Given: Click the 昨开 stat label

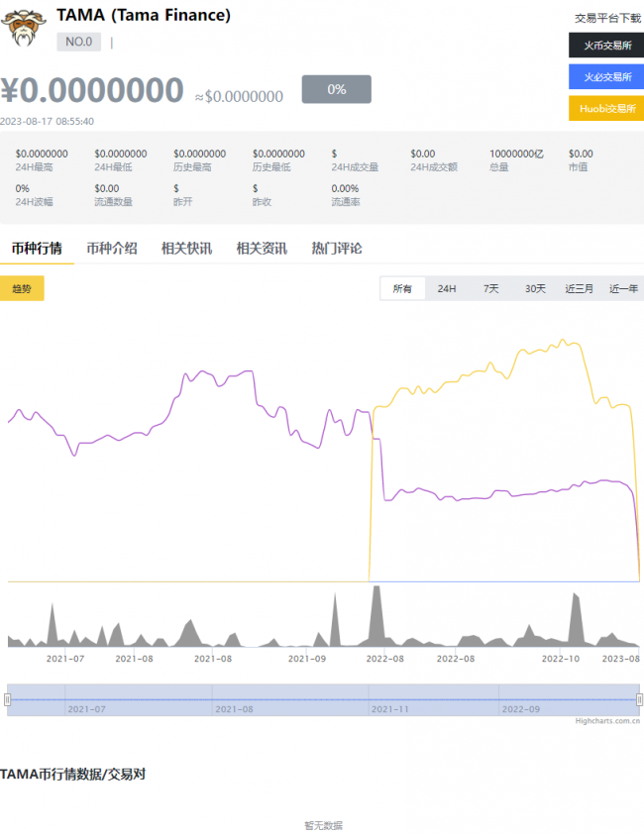Looking at the screenshot, I should [x=182, y=202].
